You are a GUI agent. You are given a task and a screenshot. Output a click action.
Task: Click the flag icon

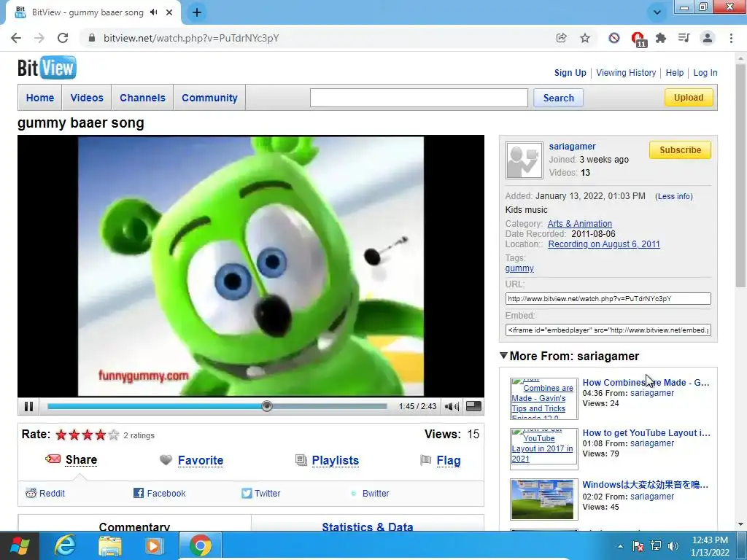(x=425, y=460)
